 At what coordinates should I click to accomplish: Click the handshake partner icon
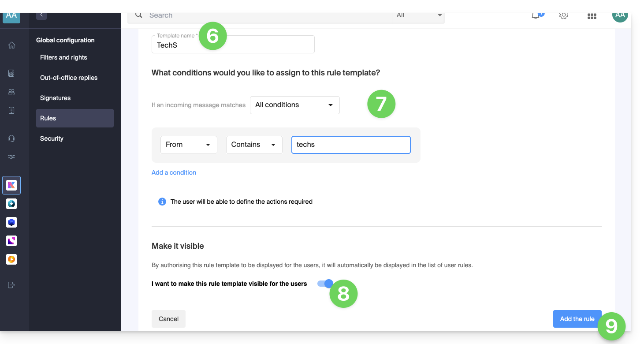pos(11,157)
